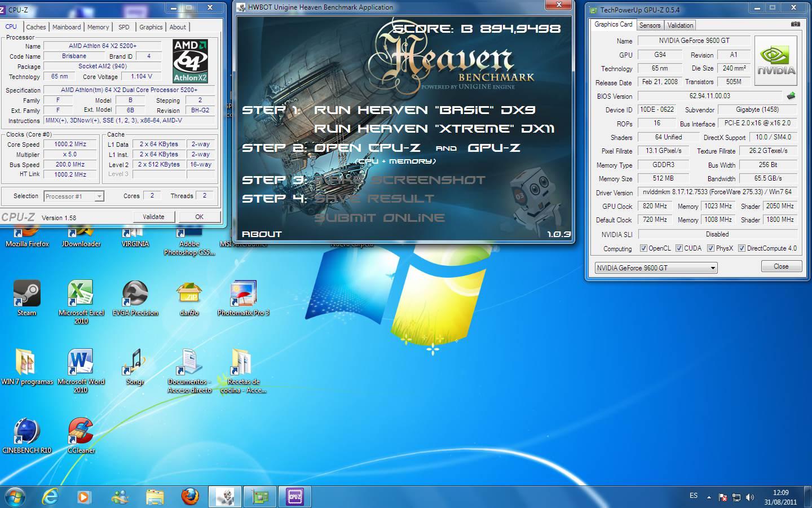812x508 pixels.
Task: Open the dari9o ZIP archive icon
Action: 189,297
